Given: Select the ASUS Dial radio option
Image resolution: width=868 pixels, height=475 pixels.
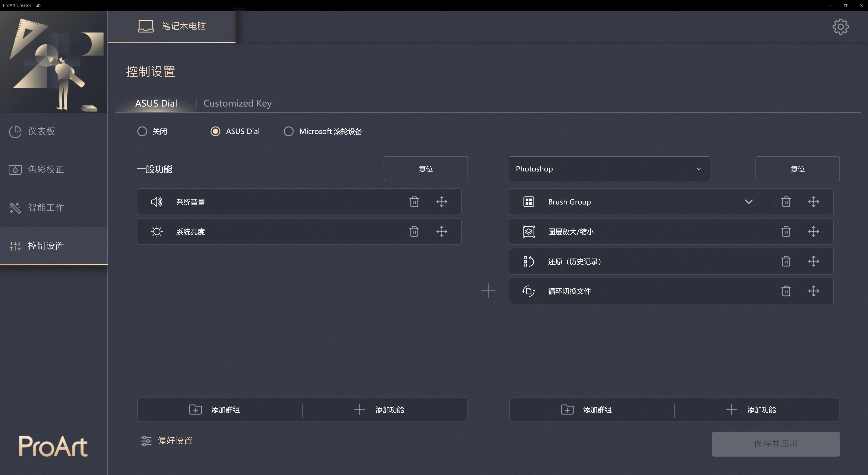Looking at the screenshot, I should tap(215, 131).
